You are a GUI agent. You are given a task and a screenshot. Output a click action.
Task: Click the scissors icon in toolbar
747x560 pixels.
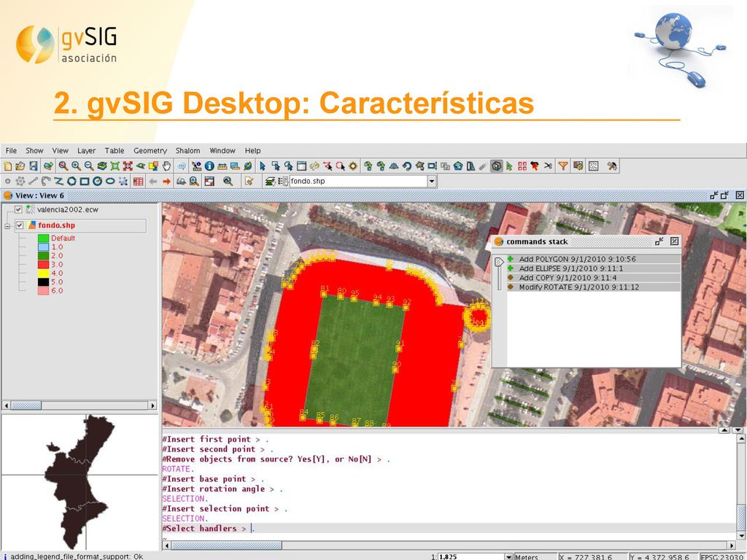[549, 166]
